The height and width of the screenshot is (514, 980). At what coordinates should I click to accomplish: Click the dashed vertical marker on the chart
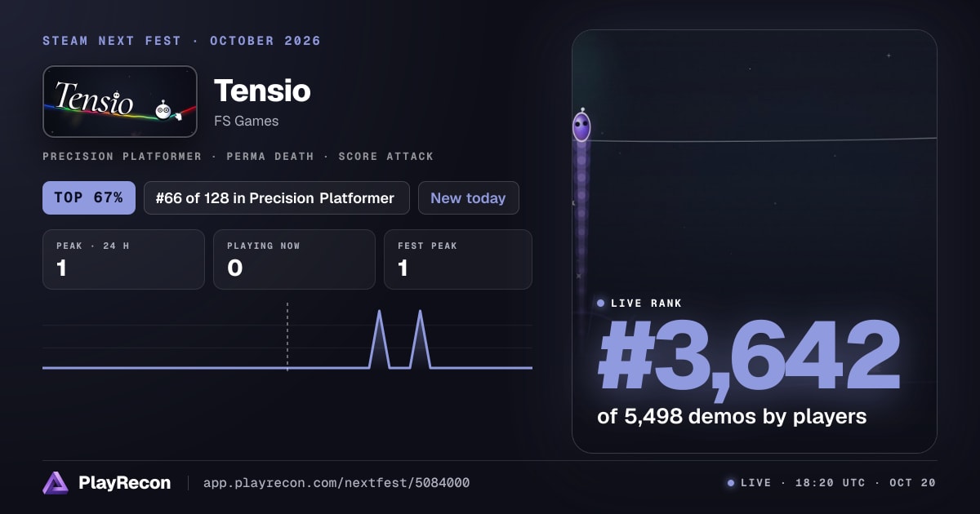[x=287, y=337]
